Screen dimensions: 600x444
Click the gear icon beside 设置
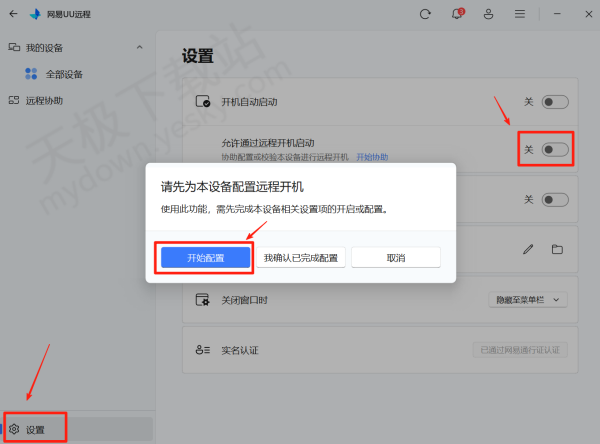click(x=14, y=429)
